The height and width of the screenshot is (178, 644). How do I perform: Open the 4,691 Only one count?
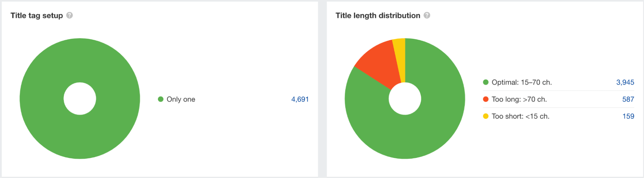point(300,99)
